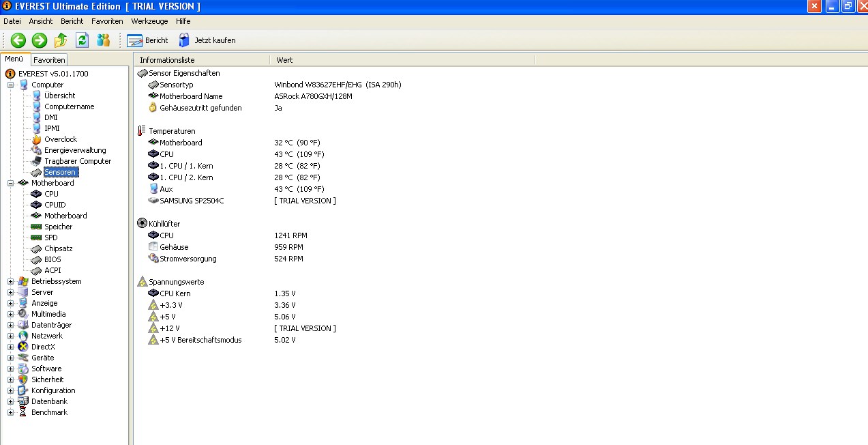Click the Tragbarer Computer laptop icon
Viewport: 868px width, 445px height.
36,161
